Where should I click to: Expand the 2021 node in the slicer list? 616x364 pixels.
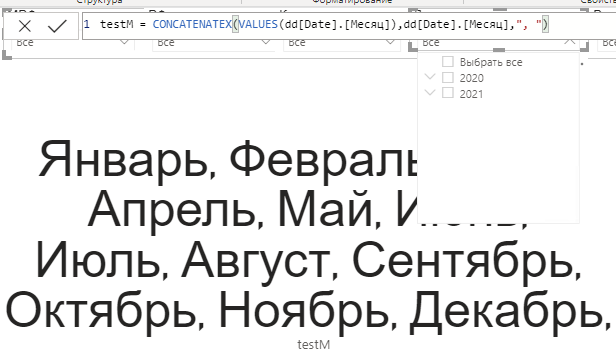pos(430,93)
